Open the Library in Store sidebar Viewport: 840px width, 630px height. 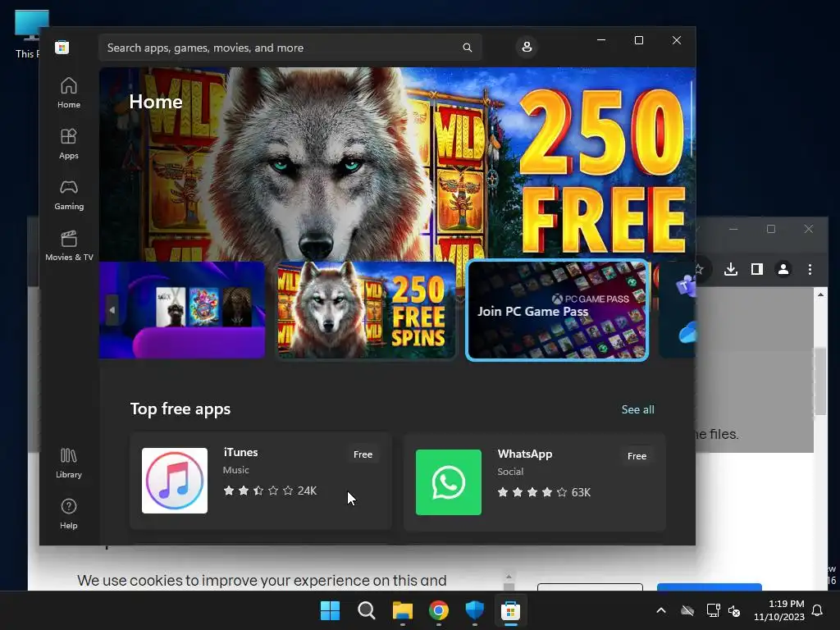pos(69,463)
